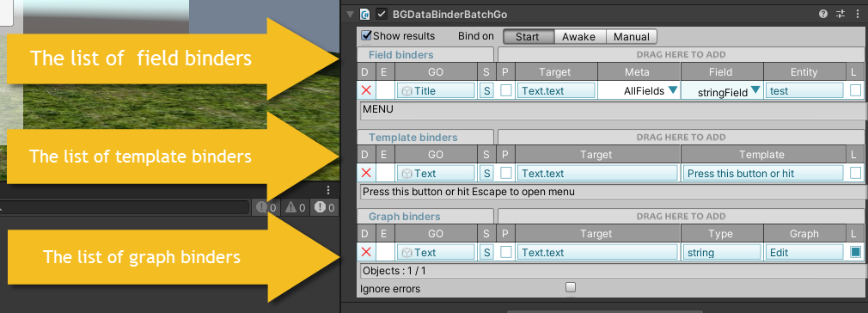Click the Template binders header
This screenshot has width=868, height=313.
pyautogui.click(x=425, y=137)
